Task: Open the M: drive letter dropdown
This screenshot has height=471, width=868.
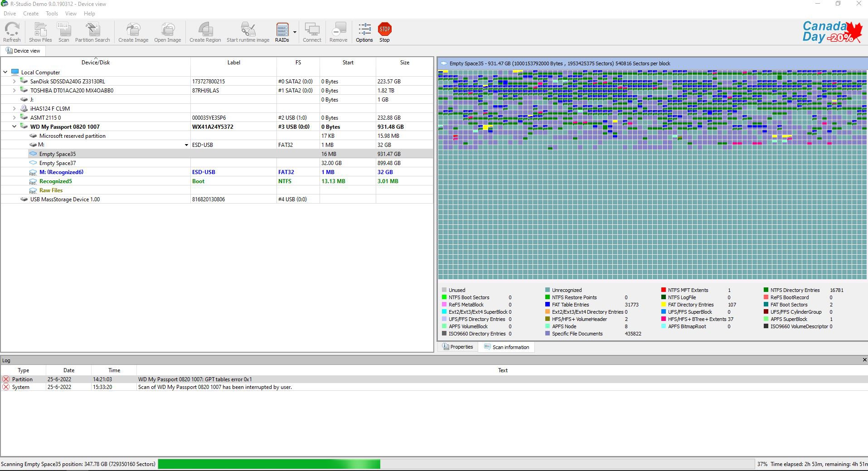Action: tap(186, 145)
